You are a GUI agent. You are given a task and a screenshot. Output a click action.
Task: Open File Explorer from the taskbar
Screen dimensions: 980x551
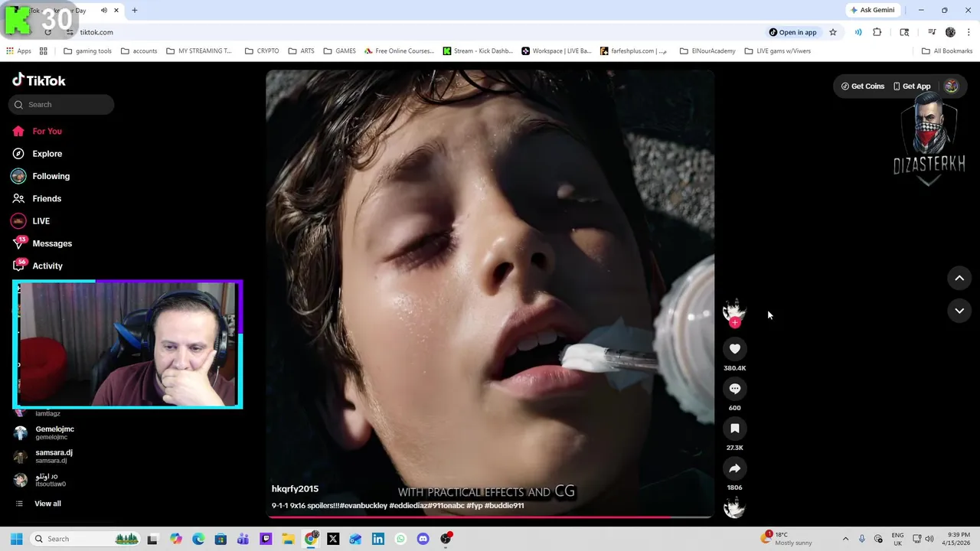(x=288, y=539)
